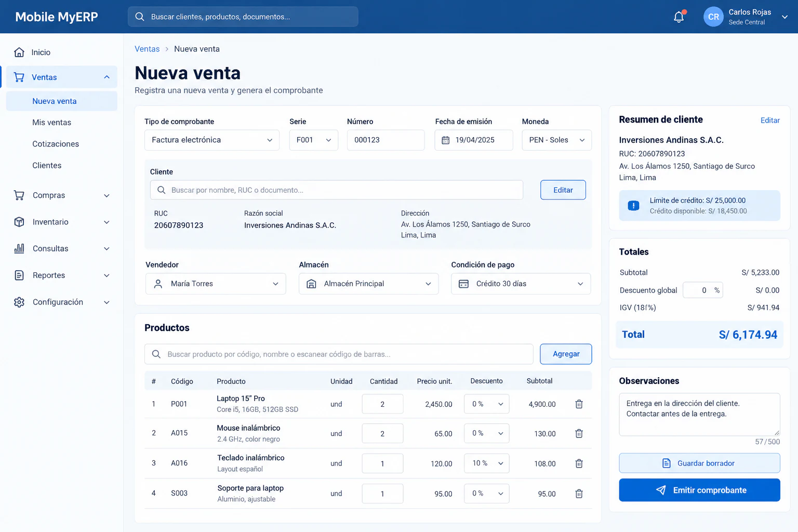Click the Compras cart icon

coord(19,195)
